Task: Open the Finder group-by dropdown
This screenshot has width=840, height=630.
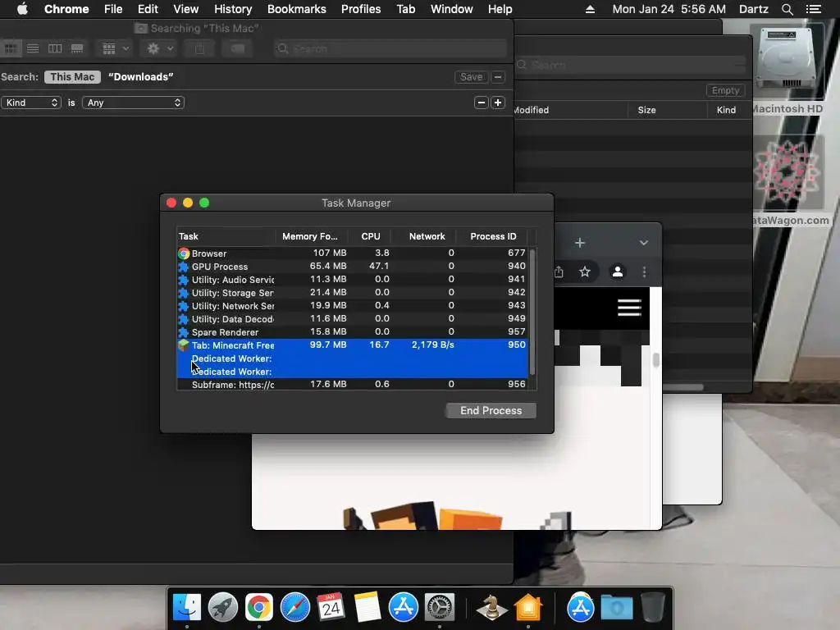Action: click(x=115, y=48)
